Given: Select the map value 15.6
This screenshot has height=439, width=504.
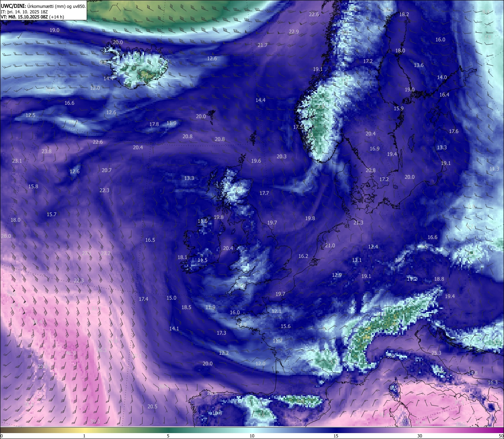Looking at the screenshot, I should pos(285,326).
